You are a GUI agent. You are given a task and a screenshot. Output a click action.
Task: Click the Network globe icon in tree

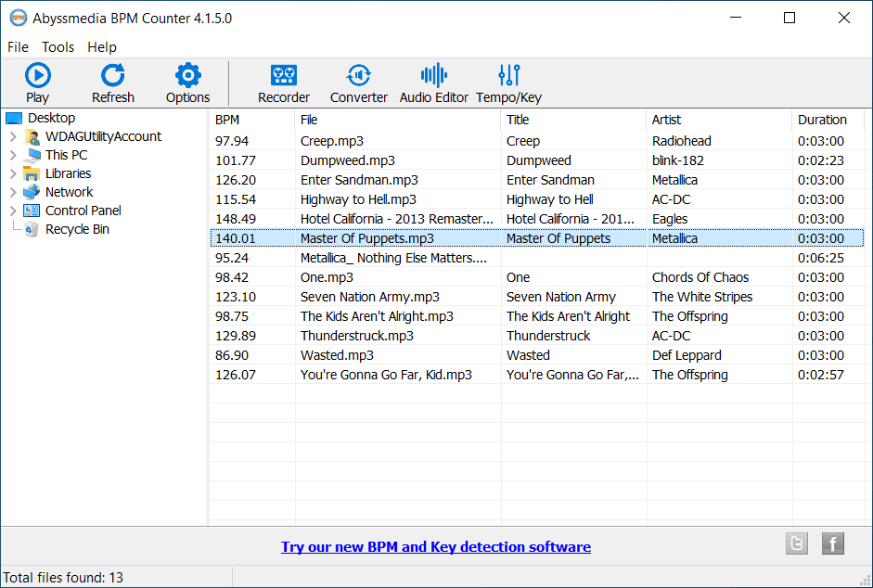(32, 192)
